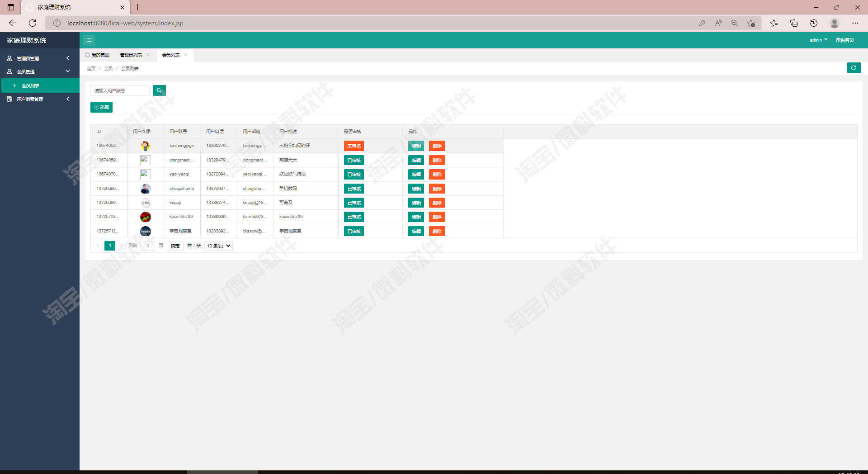Switch to the 我的桌面 tab
Screen dimensions: 868x474
(97, 55)
